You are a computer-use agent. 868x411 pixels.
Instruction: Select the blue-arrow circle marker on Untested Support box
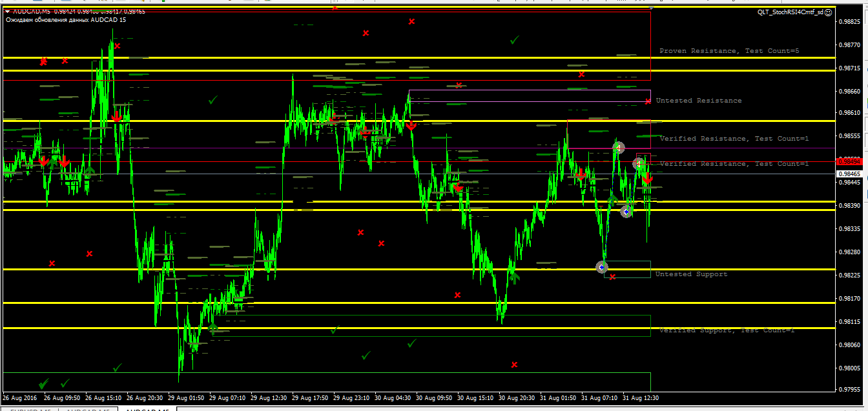pyautogui.click(x=602, y=267)
